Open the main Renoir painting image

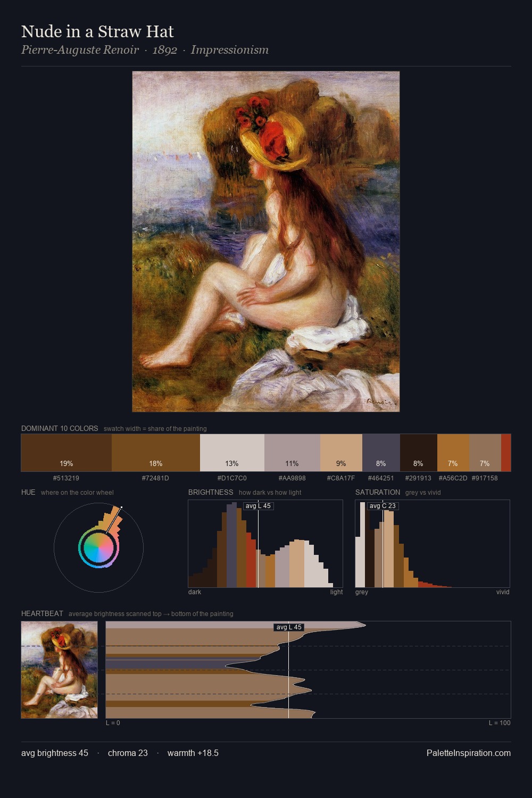266,242
